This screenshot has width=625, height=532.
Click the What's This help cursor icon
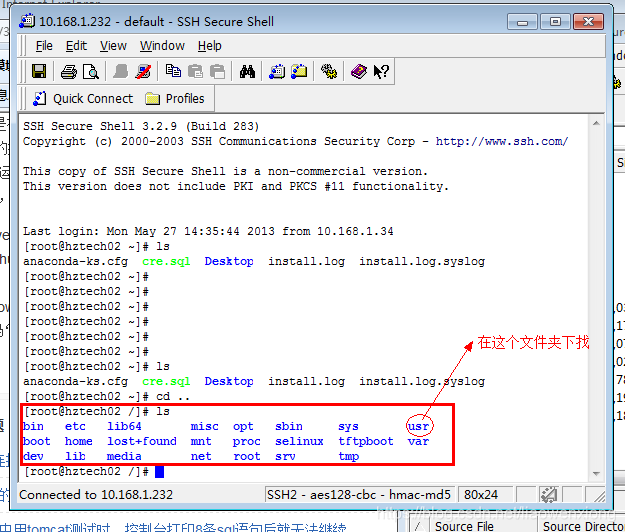point(381,72)
